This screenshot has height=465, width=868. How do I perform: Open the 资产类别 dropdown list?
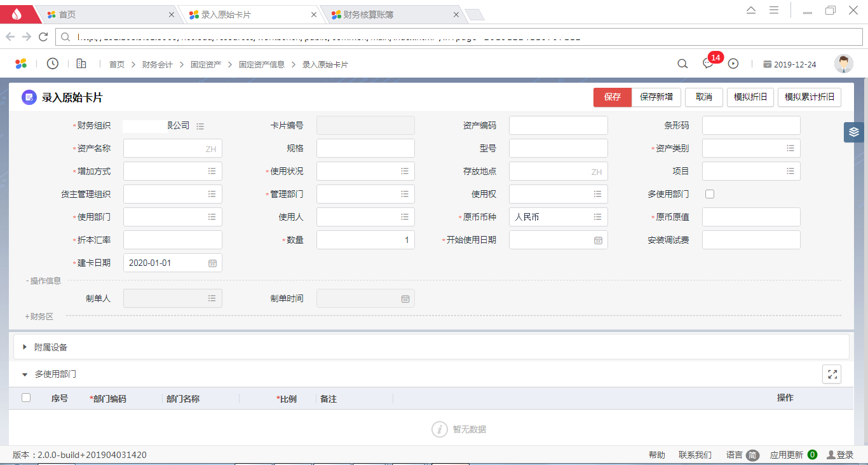(790, 148)
